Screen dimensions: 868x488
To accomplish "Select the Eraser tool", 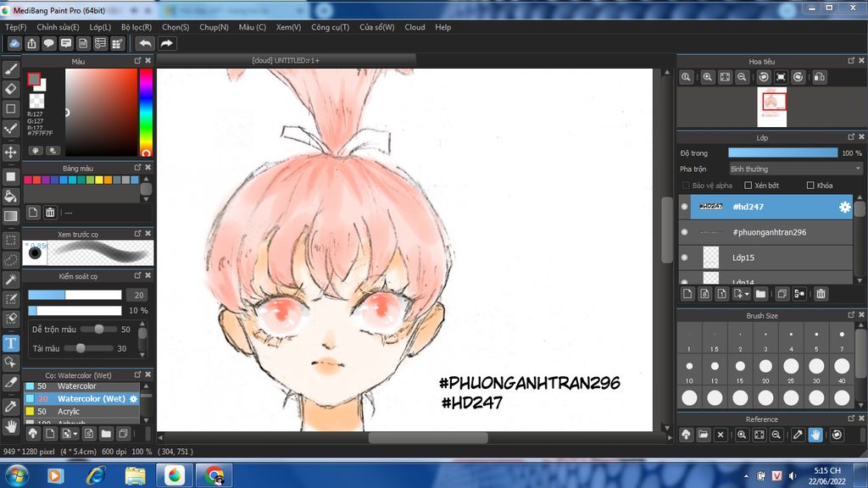I will (10, 88).
